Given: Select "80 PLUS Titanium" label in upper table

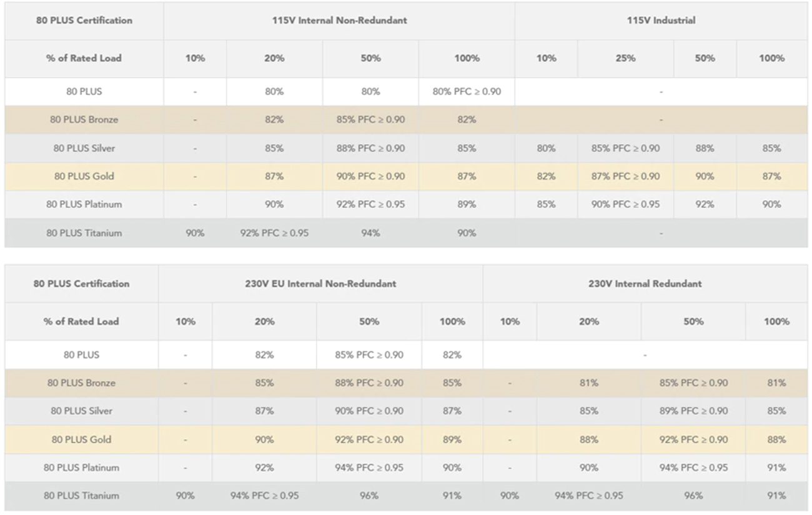Looking at the screenshot, I should click(84, 233).
